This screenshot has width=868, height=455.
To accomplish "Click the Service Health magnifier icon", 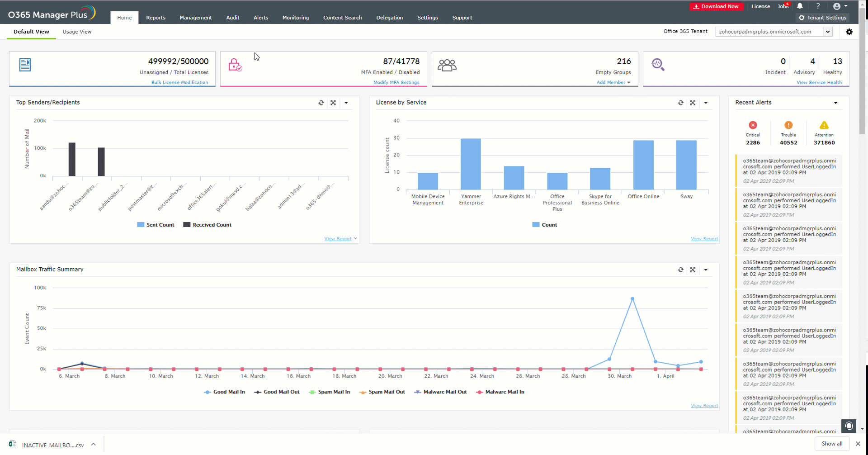I will tap(658, 65).
